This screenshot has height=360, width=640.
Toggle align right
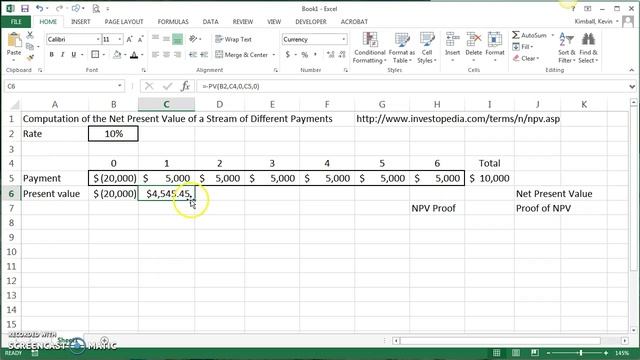[177, 54]
